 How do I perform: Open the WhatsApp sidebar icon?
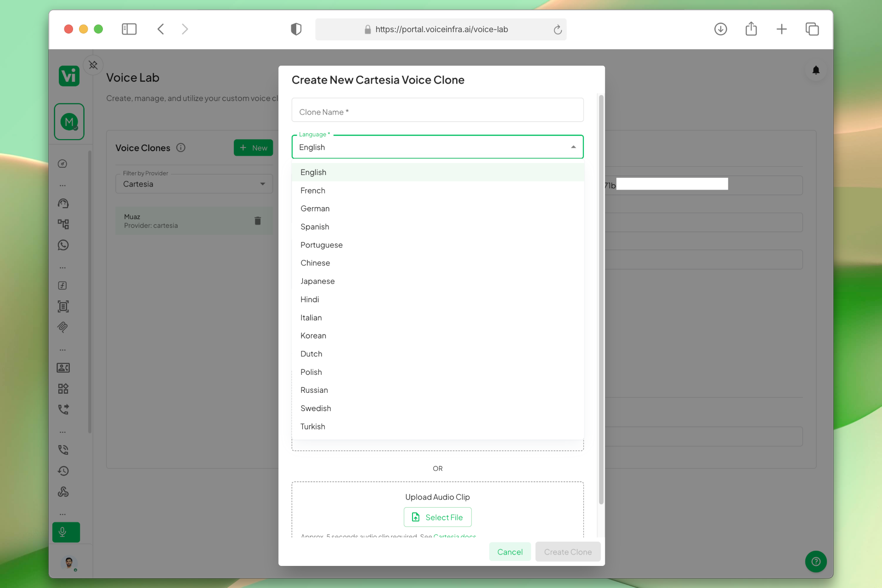(x=63, y=245)
